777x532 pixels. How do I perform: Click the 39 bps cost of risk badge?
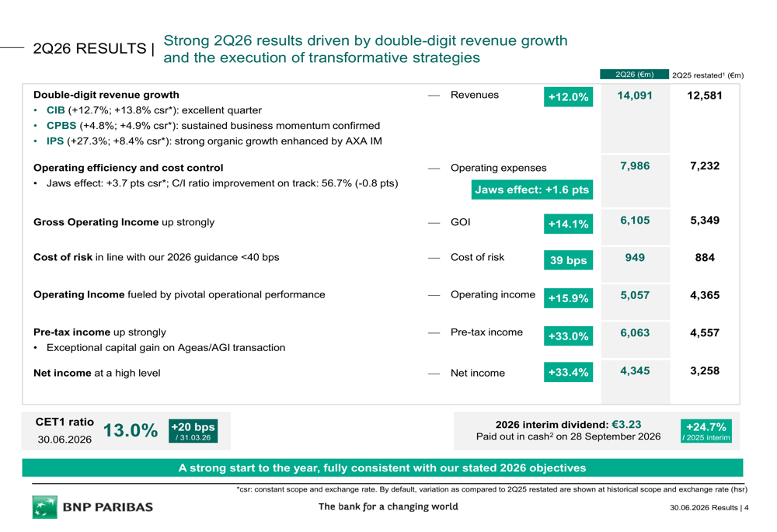tap(568, 260)
